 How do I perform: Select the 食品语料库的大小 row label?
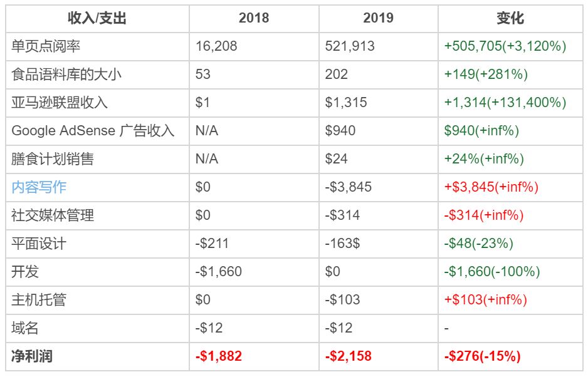click(66, 75)
